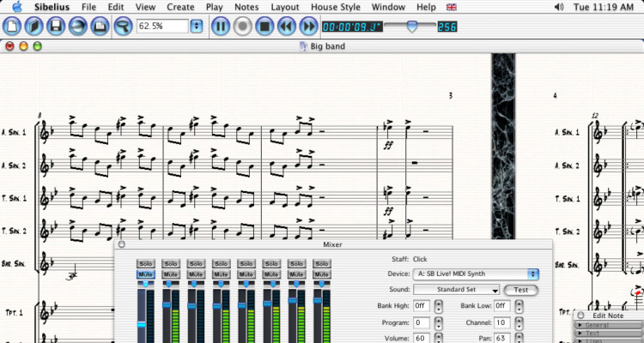Open the Device dropdown in Mixer
The width and height of the screenshot is (644, 343).
[x=533, y=274]
